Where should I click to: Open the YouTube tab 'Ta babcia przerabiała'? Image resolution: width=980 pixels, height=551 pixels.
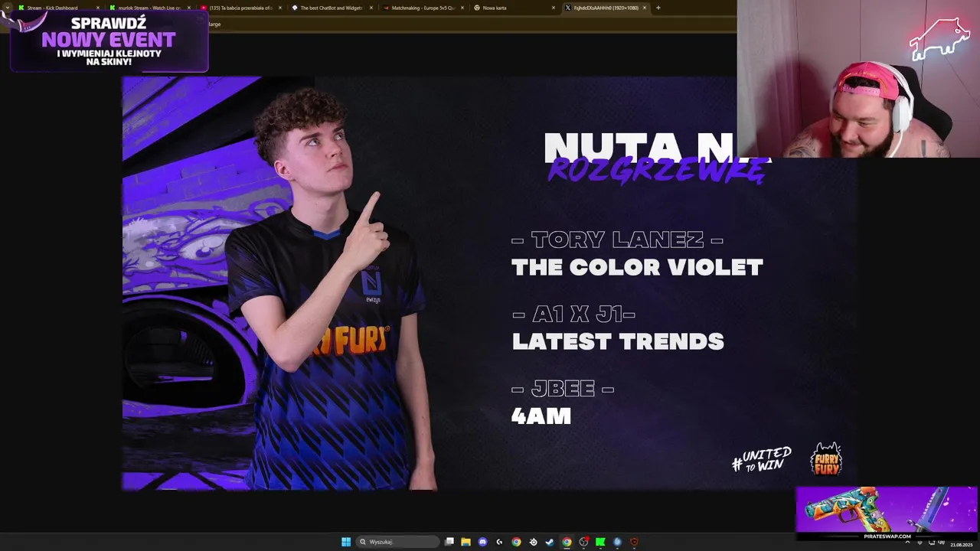point(240,8)
